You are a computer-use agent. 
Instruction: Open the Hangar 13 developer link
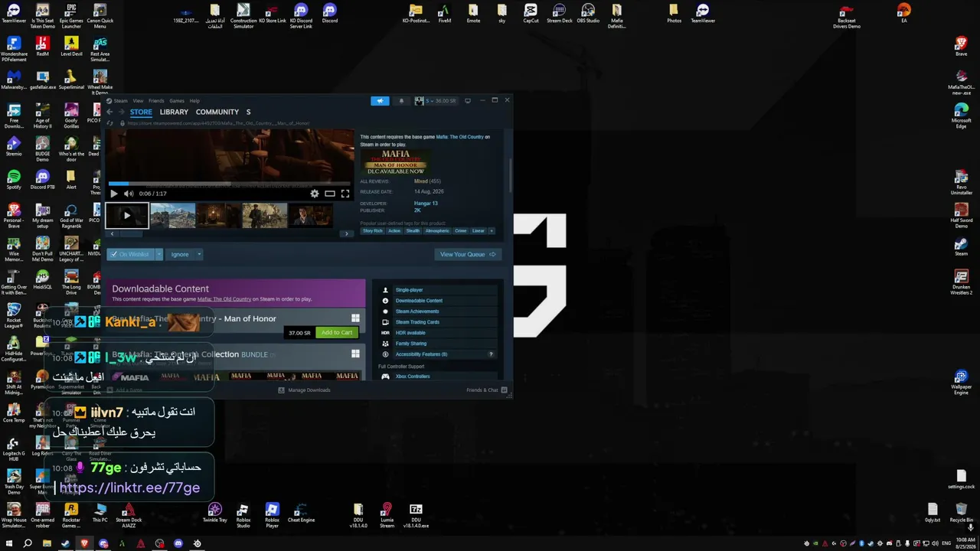(426, 204)
